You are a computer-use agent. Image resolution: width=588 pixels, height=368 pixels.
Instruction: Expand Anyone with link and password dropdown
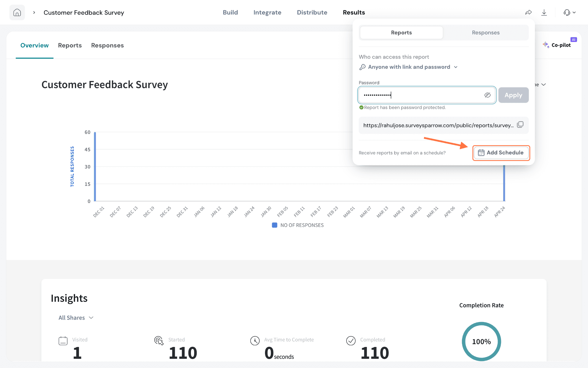[x=409, y=67]
